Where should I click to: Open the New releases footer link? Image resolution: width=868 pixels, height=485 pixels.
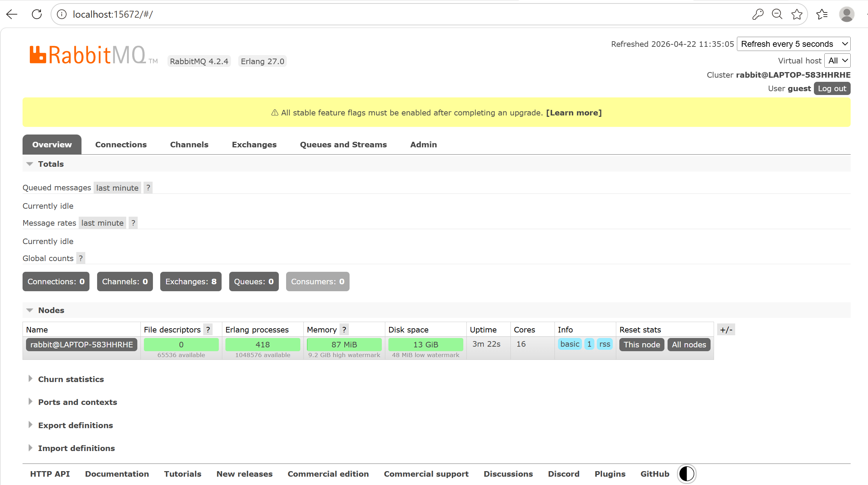pyautogui.click(x=244, y=474)
